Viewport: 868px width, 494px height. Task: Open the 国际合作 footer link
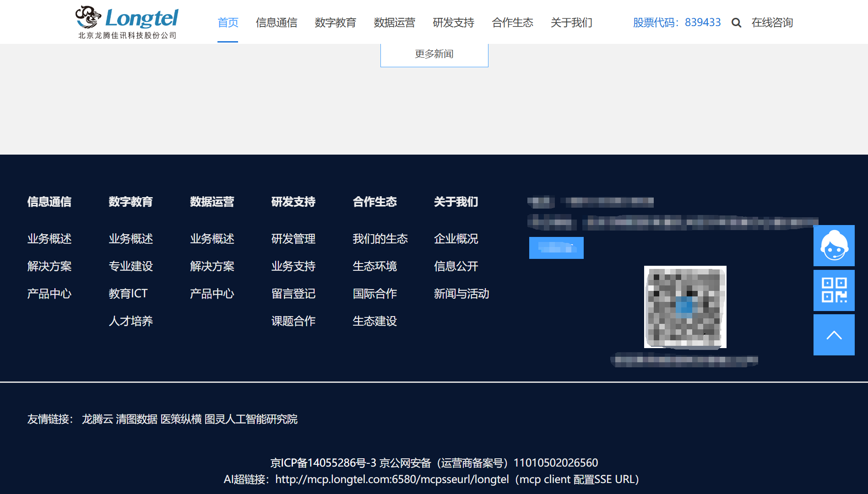375,294
